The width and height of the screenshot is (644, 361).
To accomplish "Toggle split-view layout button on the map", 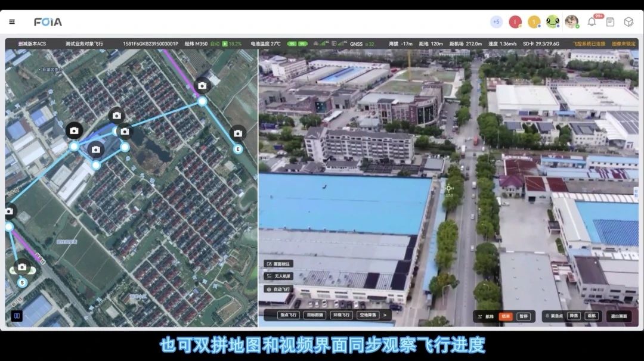I will 17,316.
